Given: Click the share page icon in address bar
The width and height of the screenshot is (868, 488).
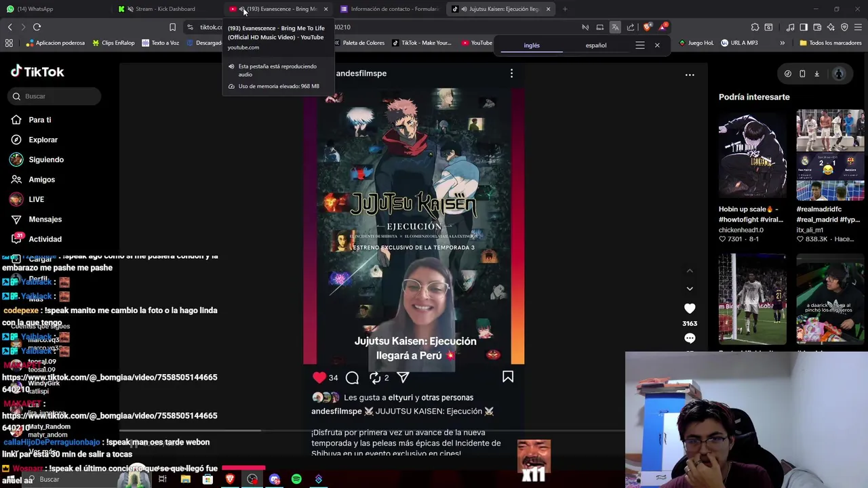Looking at the screenshot, I should (x=631, y=27).
